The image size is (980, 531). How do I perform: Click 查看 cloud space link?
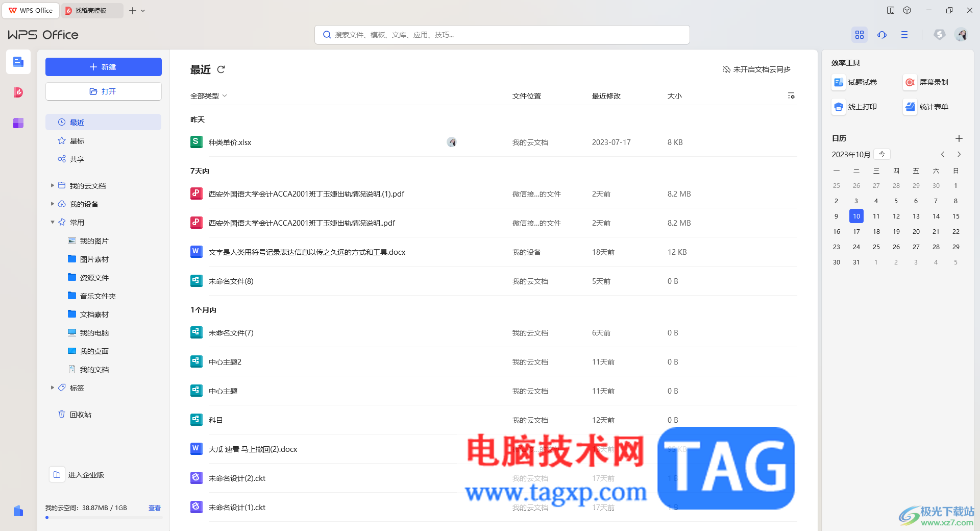coord(155,508)
